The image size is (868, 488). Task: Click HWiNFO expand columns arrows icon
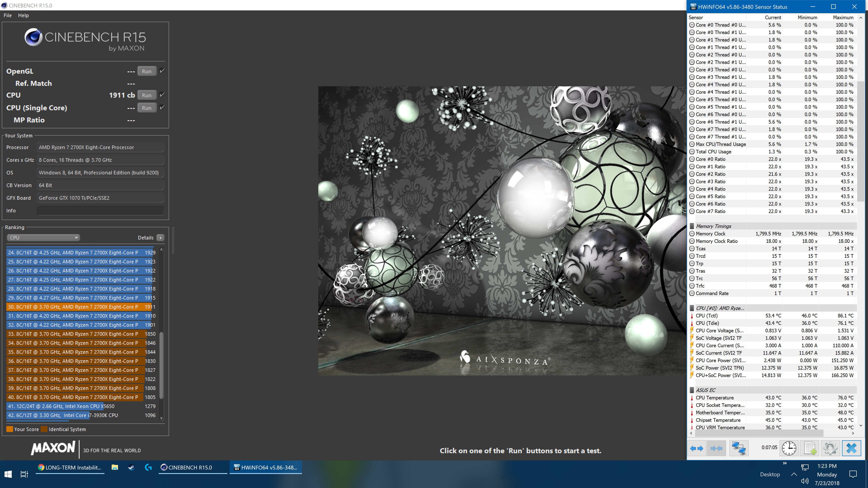pos(696,448)
